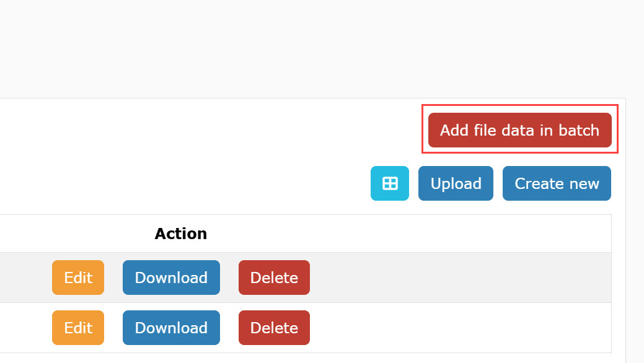Edit the first row's file
The width and height of the screenshot is (644, 363).
click(x=78, y=278)
